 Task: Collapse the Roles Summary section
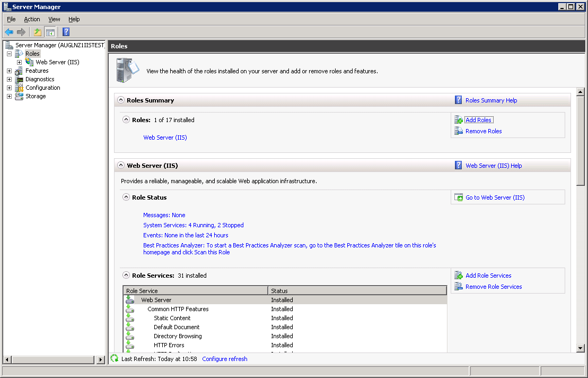(121, 100)
